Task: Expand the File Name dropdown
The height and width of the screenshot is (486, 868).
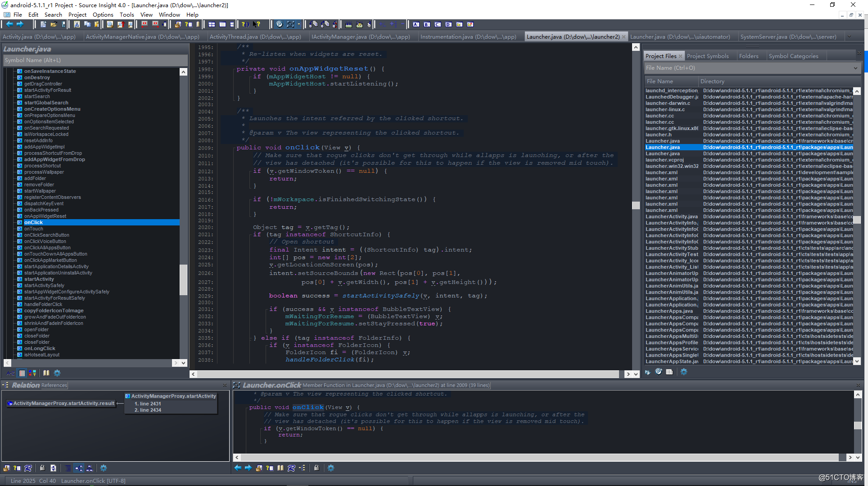Action: pyautogui.click(x=855, y=68)
